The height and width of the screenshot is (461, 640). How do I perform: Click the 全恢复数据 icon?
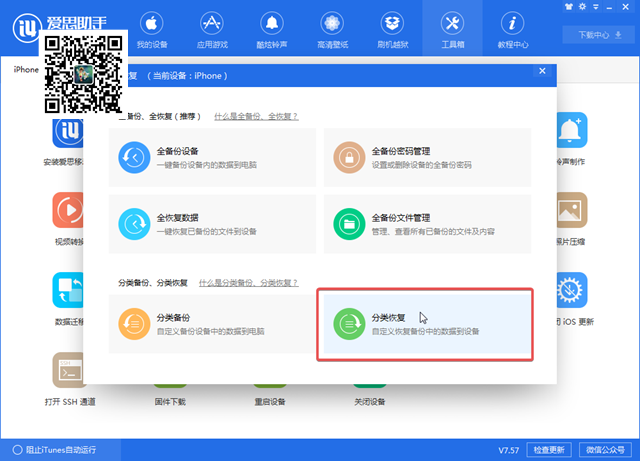click(x=134, y=224)
